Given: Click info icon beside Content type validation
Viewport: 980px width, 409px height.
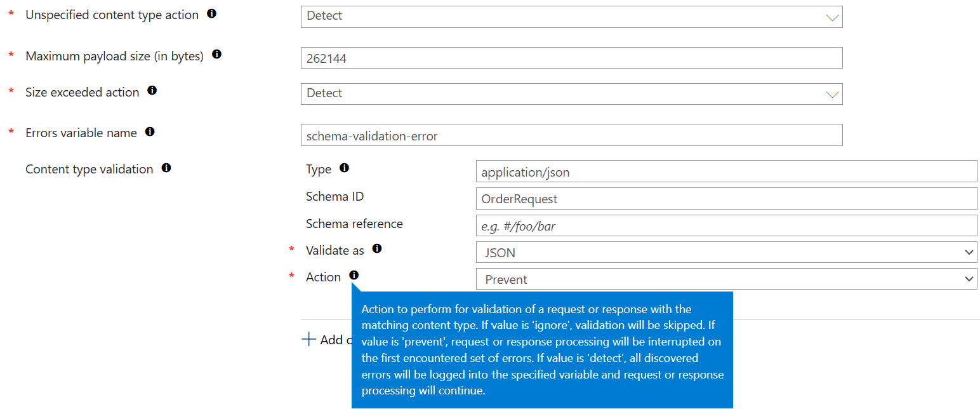Looking at the screenshot, I should [x=166, y=168].
